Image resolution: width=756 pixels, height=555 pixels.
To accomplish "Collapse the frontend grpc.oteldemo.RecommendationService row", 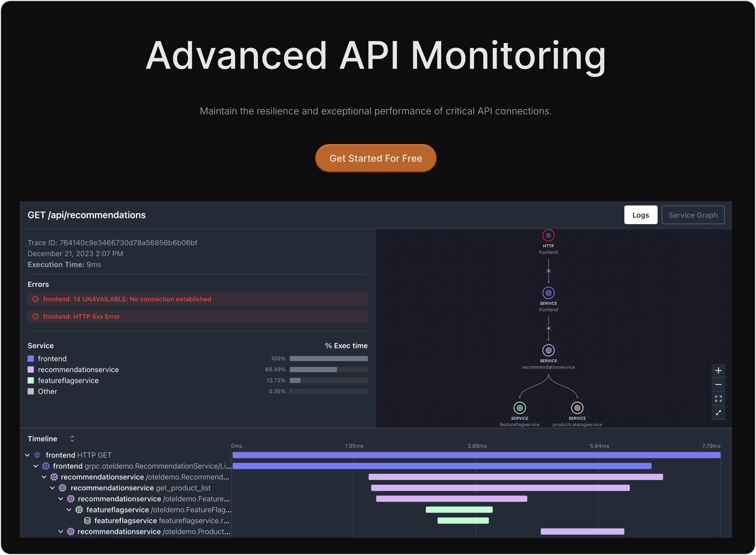I will (36, 466).
